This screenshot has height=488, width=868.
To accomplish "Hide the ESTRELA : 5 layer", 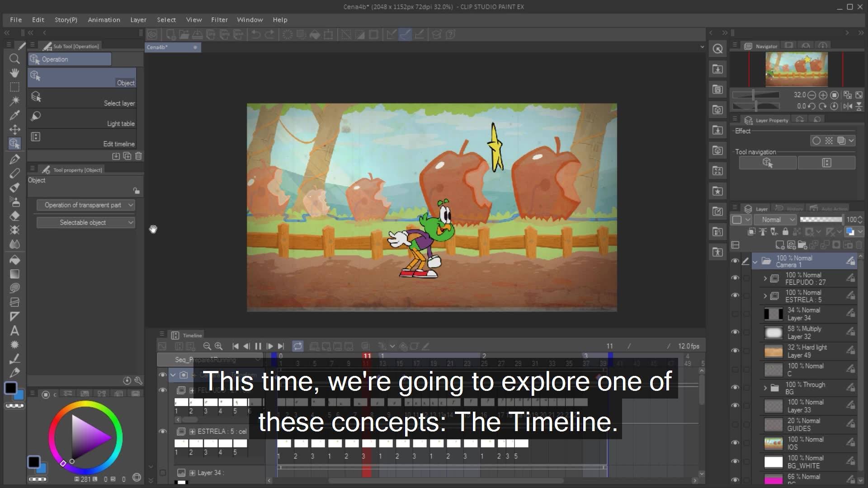I will 735,296.
